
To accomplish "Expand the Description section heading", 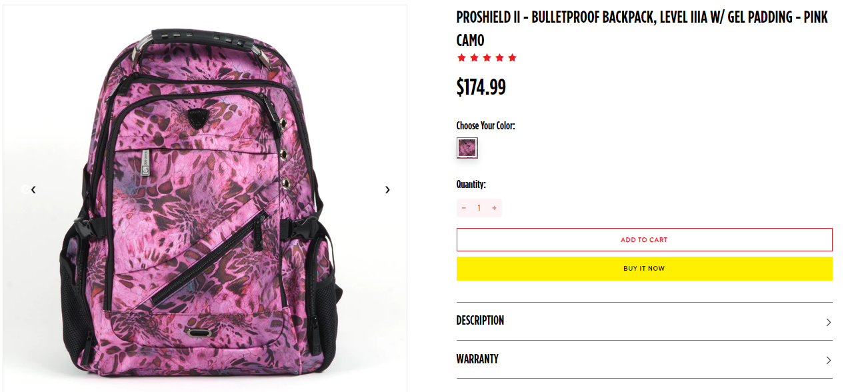I will click(x=480, y=321).
